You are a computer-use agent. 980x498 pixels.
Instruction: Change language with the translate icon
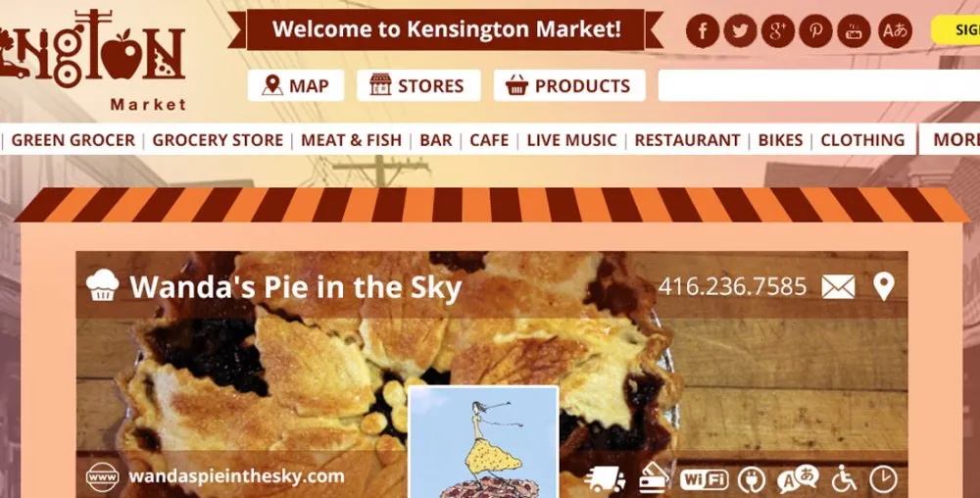(x=895, y=31)
